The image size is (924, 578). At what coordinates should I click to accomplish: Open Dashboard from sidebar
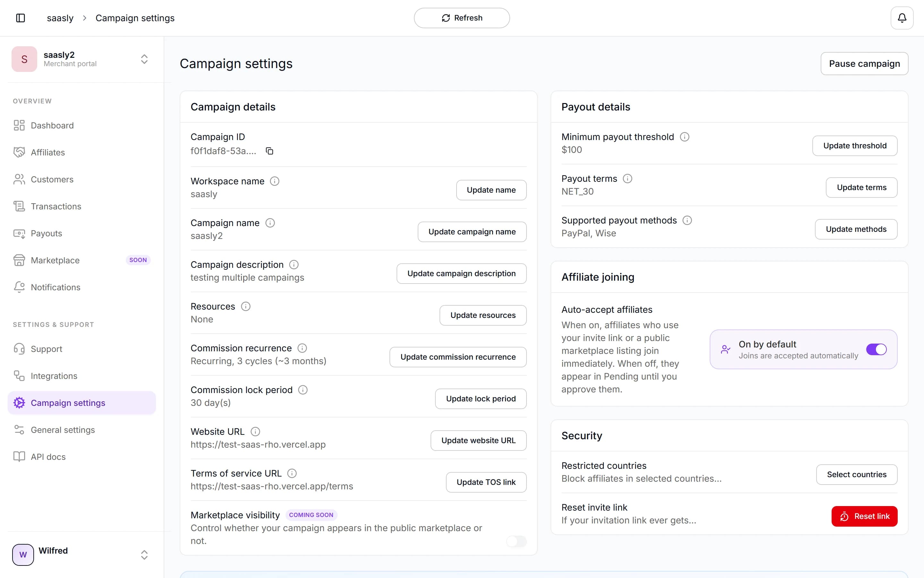pyautogui.click(x=82, y=125)
